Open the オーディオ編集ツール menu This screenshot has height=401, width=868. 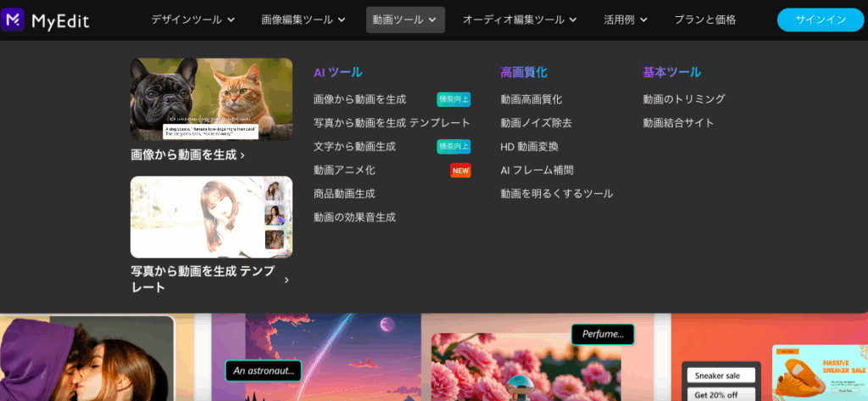pos(519,19)
